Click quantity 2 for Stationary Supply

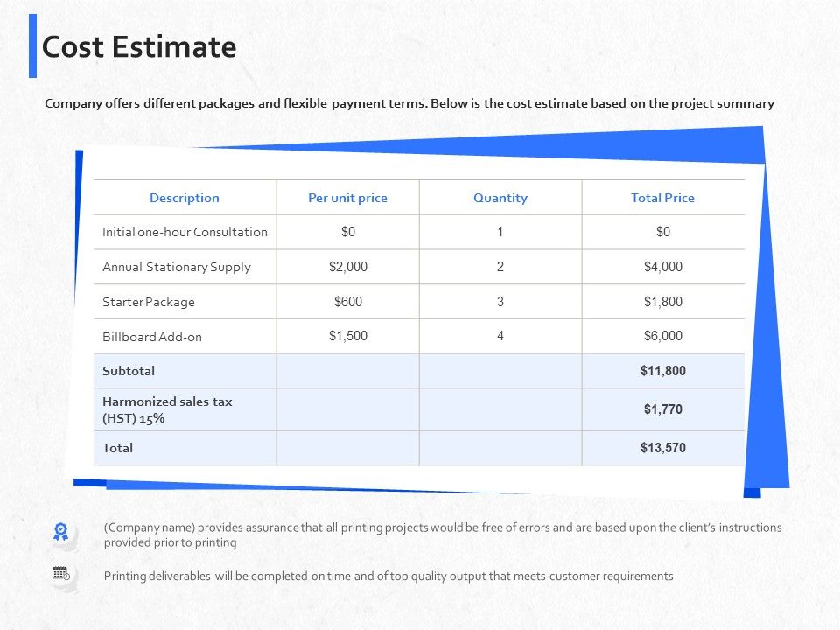(500, 267)
